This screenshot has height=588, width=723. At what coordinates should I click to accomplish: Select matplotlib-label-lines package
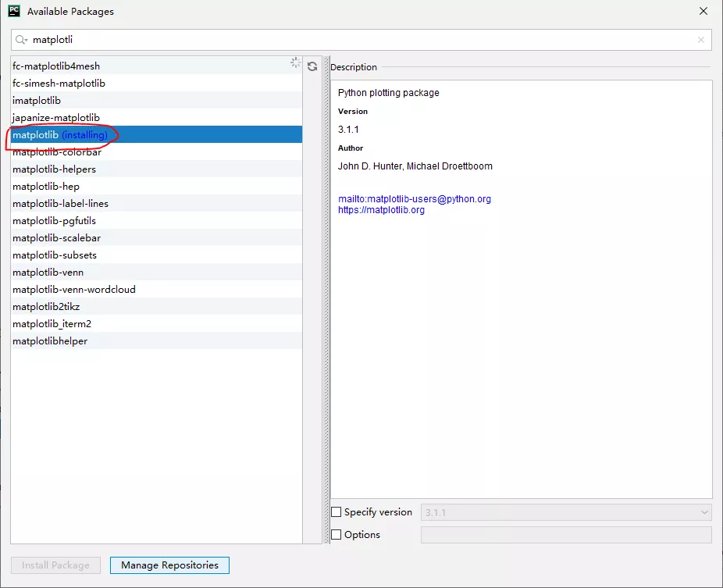click(x=157, y=203)
